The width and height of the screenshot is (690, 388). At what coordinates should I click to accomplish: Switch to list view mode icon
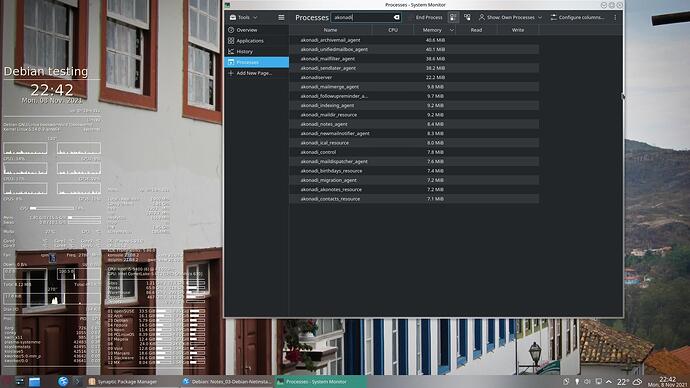pos(453,17)
